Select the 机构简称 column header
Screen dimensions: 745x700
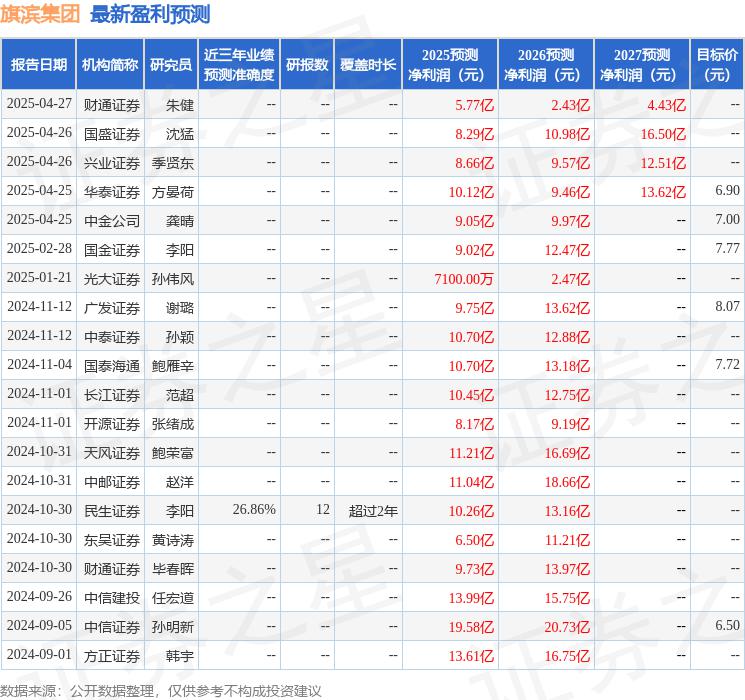click(110, 64)
